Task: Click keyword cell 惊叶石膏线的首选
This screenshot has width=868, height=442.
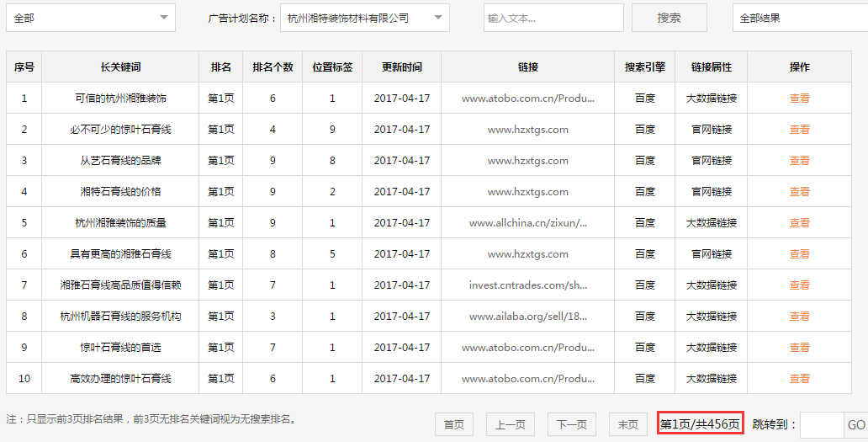Action: [120, 347]
